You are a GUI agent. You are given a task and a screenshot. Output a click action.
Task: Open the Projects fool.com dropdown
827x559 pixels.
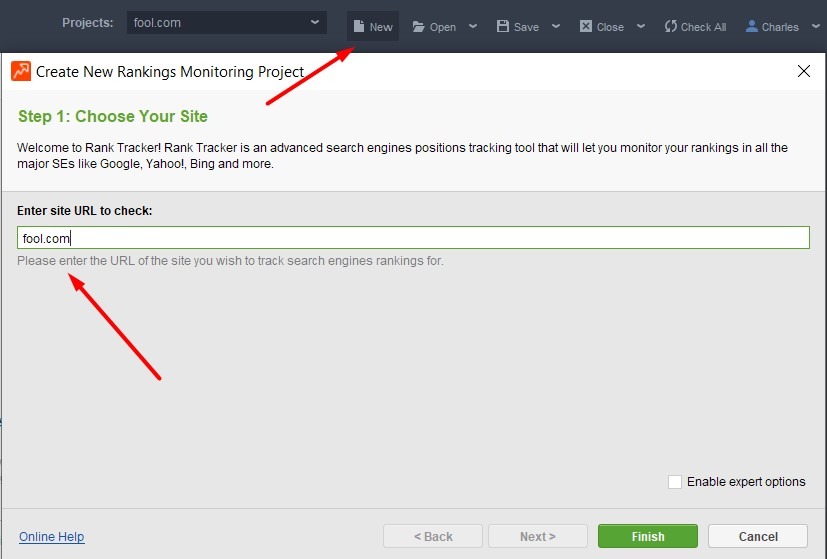pyautogui.click(x=227, y=23)
